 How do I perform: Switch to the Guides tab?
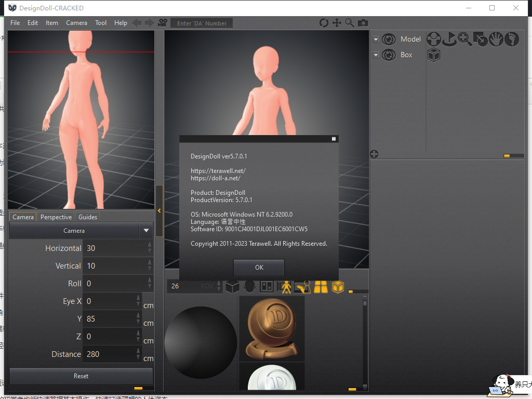pos(88,217)
